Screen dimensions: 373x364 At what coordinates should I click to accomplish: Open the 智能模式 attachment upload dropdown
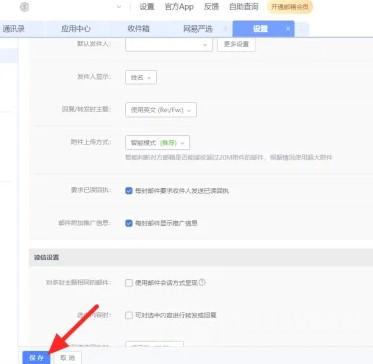click(157, 143)
